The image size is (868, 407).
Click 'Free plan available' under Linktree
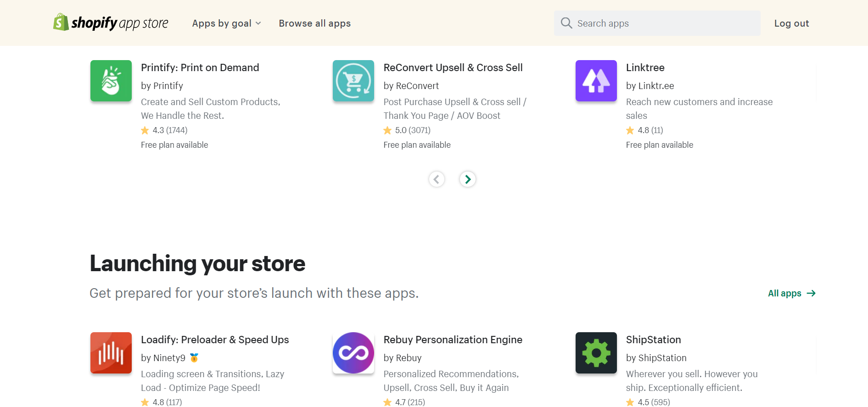click(x=660, y=145)
